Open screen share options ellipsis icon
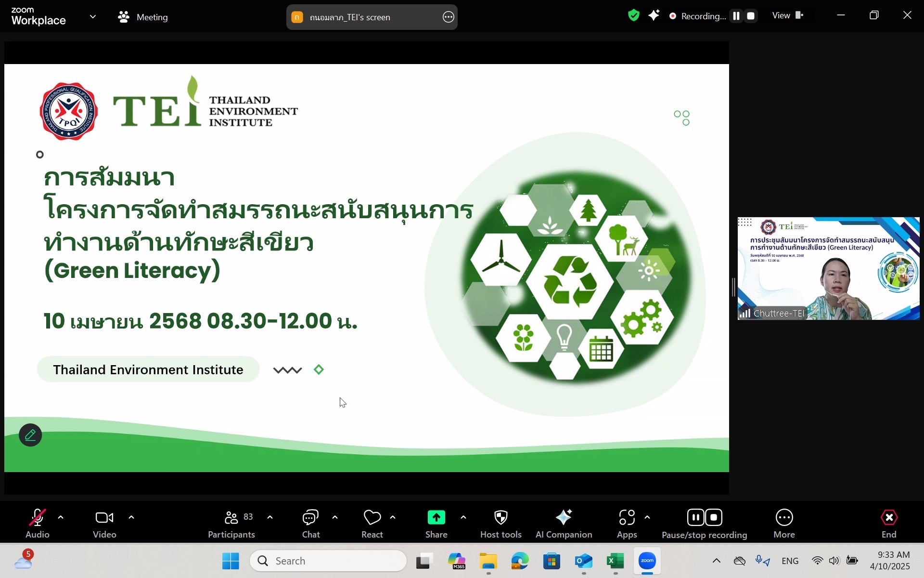 [448, 17]
